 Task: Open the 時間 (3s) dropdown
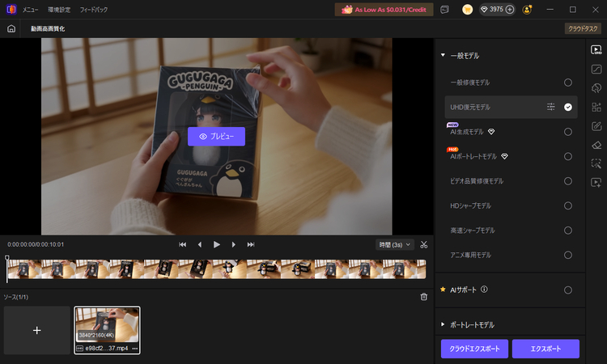point(394,244)
